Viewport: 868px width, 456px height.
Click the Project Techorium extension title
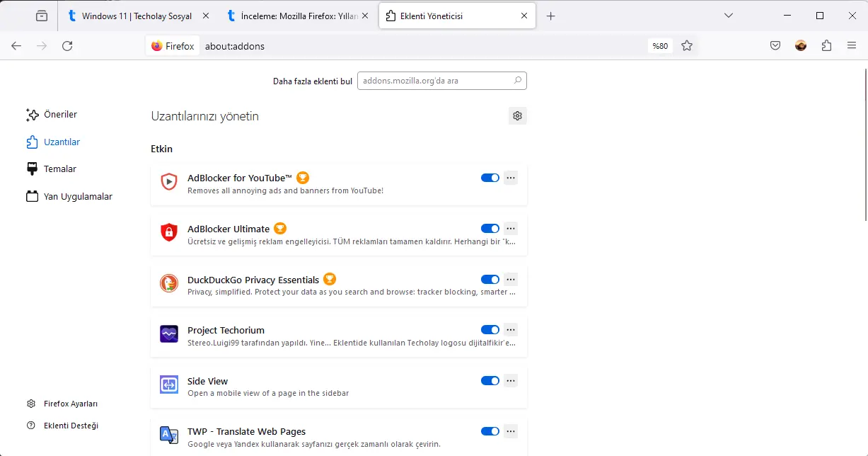pyautogui.click(x=226, y=330)
